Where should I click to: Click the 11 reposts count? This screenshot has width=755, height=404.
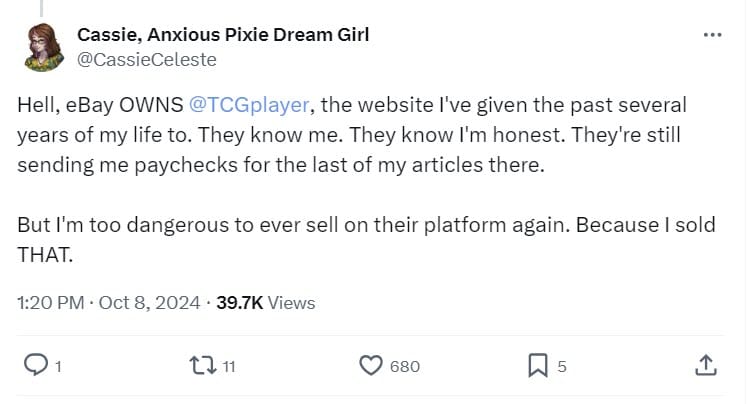[228, 367]
